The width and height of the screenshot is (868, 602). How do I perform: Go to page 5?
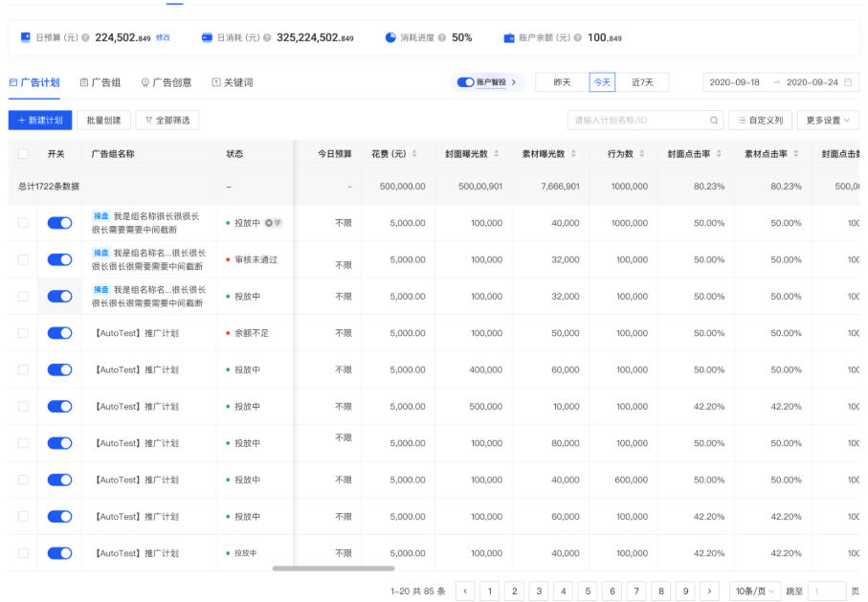[588, 591]
